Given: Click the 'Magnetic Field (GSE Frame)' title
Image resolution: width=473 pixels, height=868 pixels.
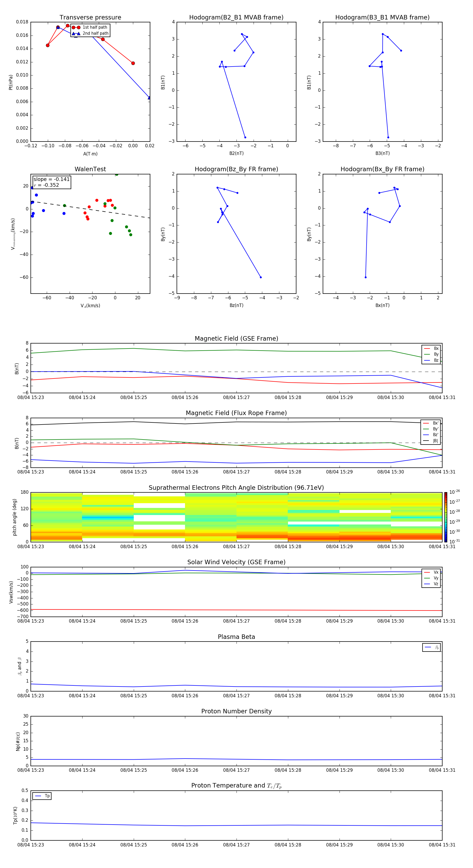Looking at the screenshot, I should point(236,339).
